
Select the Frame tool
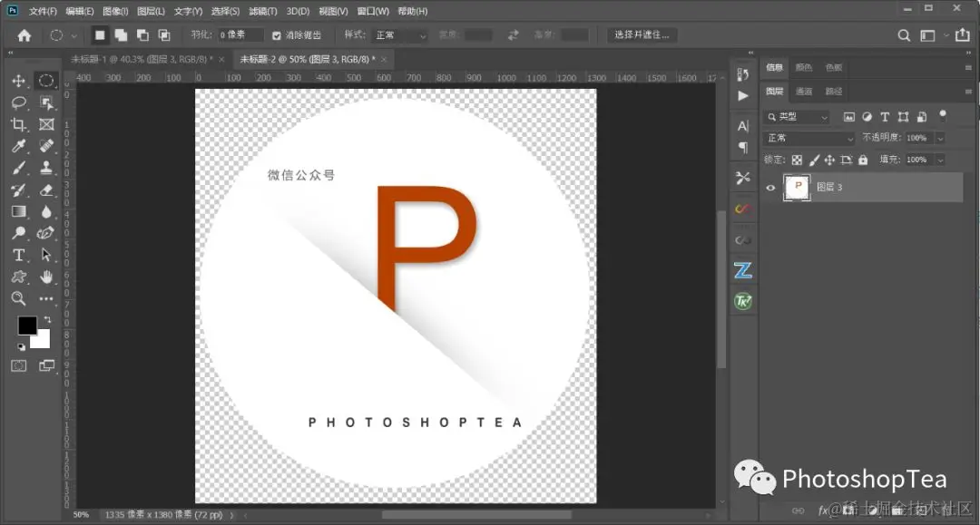pyautogui.click(x=46, y=124)
